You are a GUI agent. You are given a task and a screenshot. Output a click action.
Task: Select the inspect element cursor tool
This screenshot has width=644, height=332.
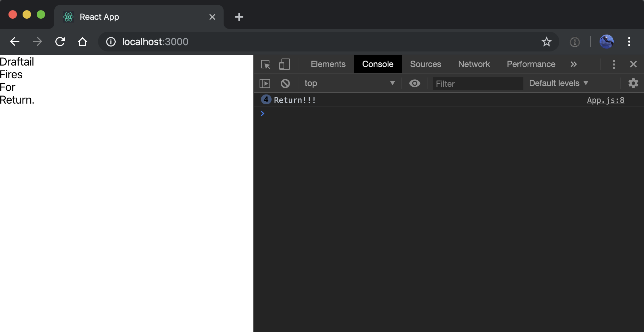pos(265,64)
